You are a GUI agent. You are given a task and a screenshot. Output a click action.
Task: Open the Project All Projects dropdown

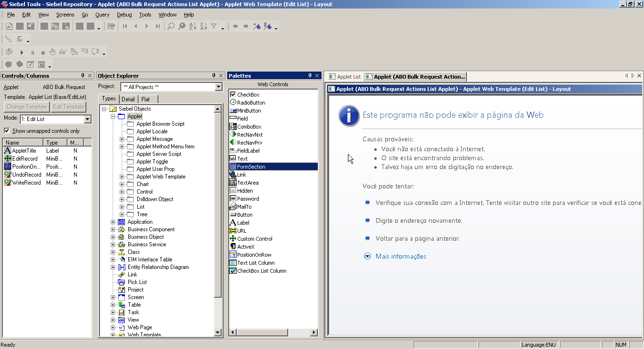pyautogui.click(x=218, y=87)
